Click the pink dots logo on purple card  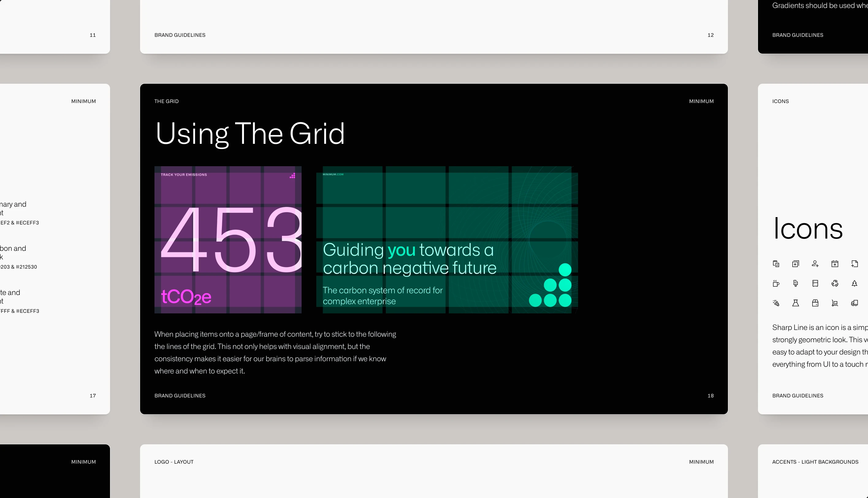click(x=293, y=176)
